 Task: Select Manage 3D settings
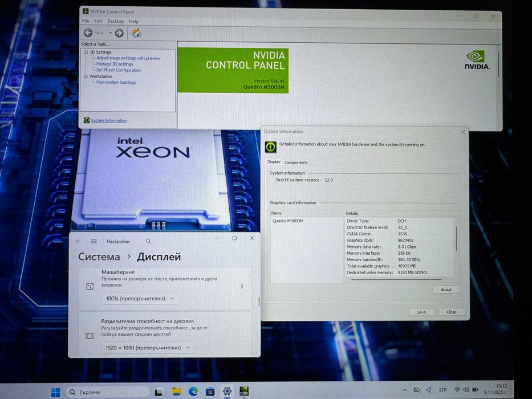(115, 64)
